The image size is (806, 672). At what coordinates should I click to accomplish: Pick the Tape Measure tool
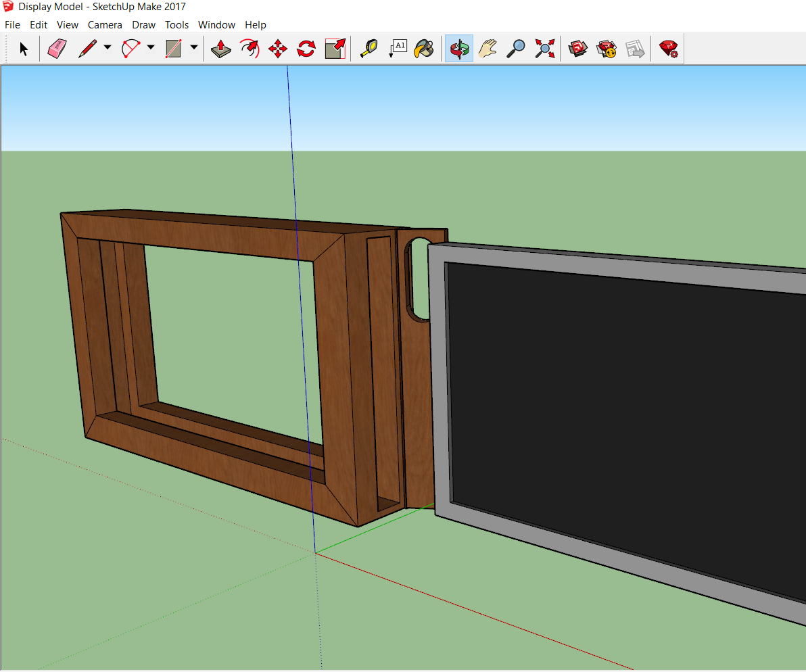point(369,48)
